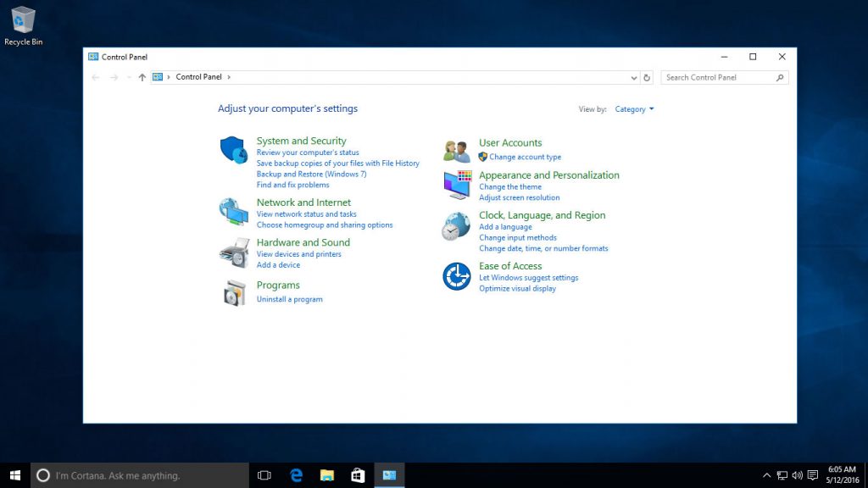
Task: Click the Appearance and Personalization monitor icon
Action: (x=456, y=183)
